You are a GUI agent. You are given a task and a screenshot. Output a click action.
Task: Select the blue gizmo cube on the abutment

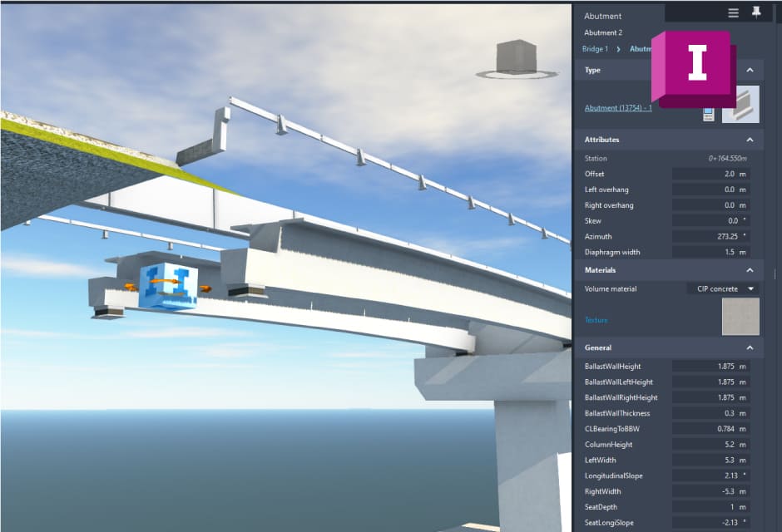click(166, 285)
